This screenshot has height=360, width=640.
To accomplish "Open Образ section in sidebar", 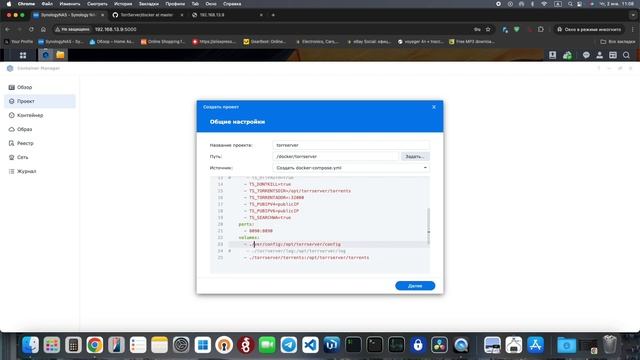I will tap(40, 129).
